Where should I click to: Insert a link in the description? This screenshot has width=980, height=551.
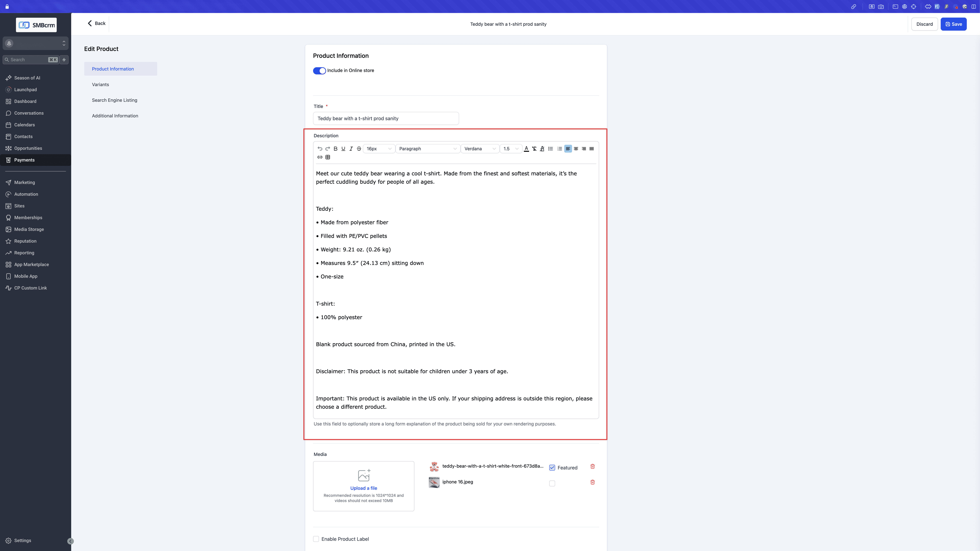click(320, 157)
